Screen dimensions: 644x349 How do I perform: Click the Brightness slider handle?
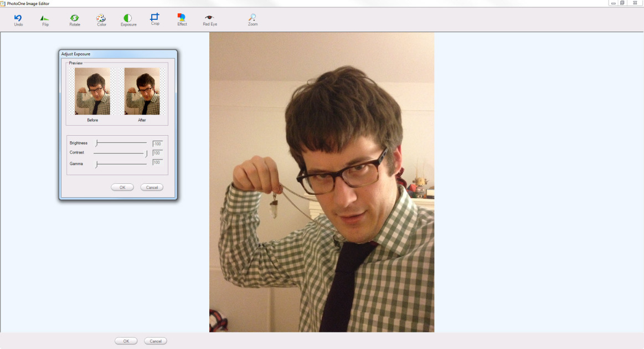click(x=96, y=143)
